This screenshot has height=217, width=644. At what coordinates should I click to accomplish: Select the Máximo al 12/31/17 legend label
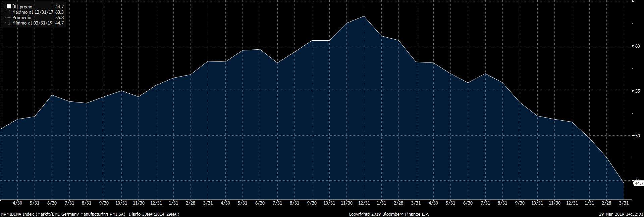tap(33, 12)
